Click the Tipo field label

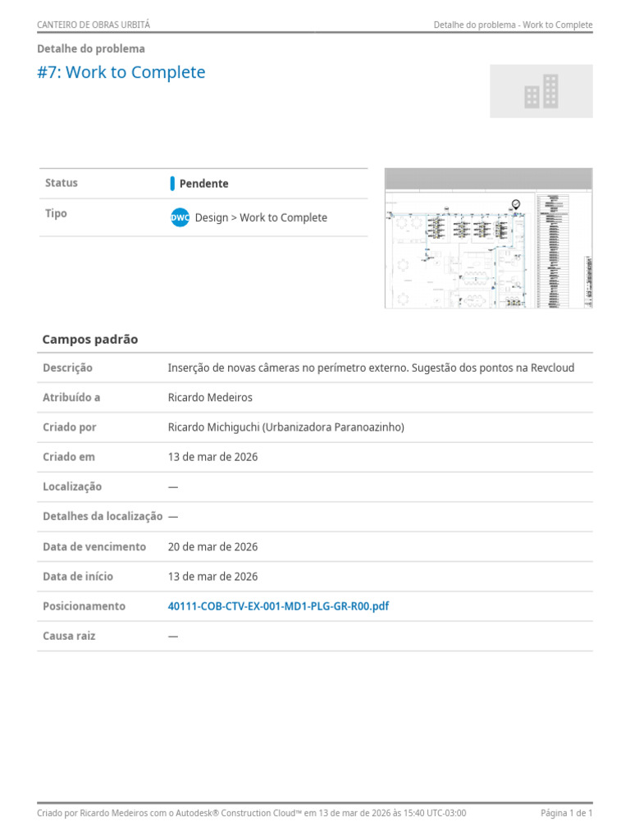pyautogui.click(x=56, y=213)
